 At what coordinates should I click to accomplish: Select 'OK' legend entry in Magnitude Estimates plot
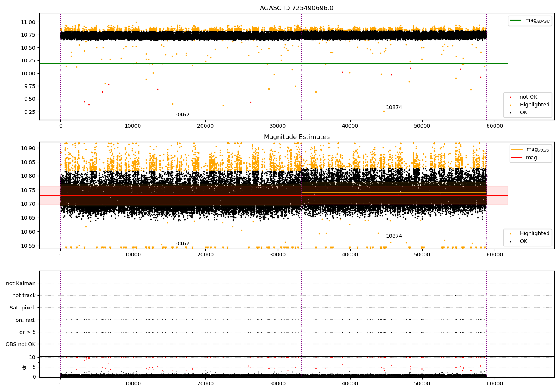coord(523,242)
